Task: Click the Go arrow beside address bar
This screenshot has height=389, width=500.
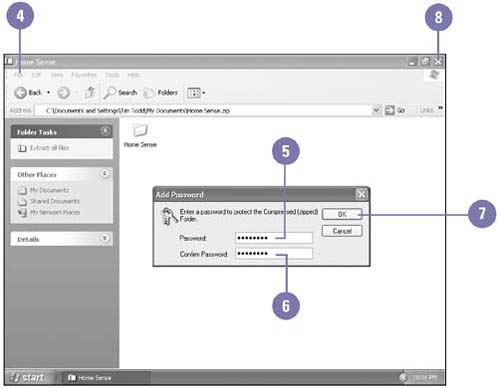Action: pos(389,110)
